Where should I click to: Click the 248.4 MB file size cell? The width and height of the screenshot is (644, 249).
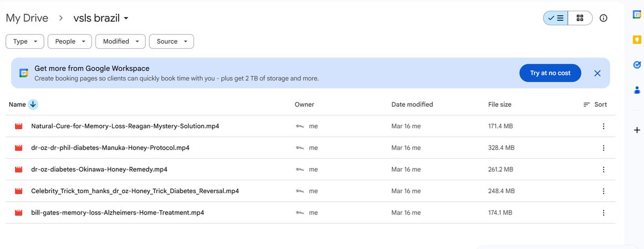pos(501,191)
